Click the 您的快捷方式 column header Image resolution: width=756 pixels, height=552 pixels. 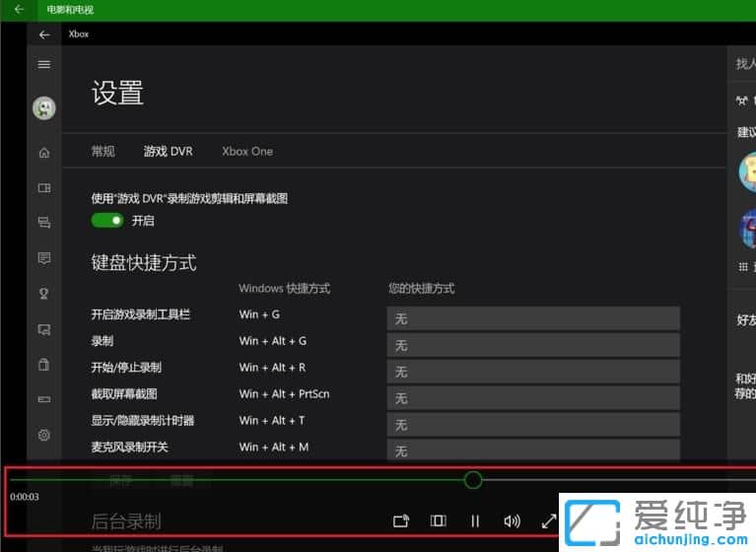[422, 288]
